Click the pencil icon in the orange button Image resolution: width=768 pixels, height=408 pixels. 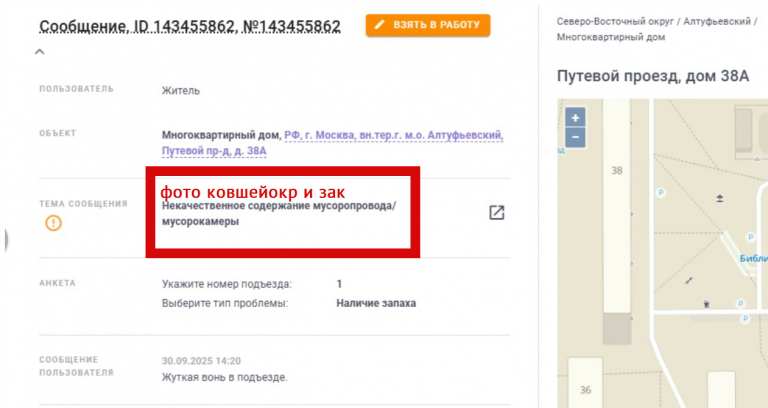coord(380,24)
